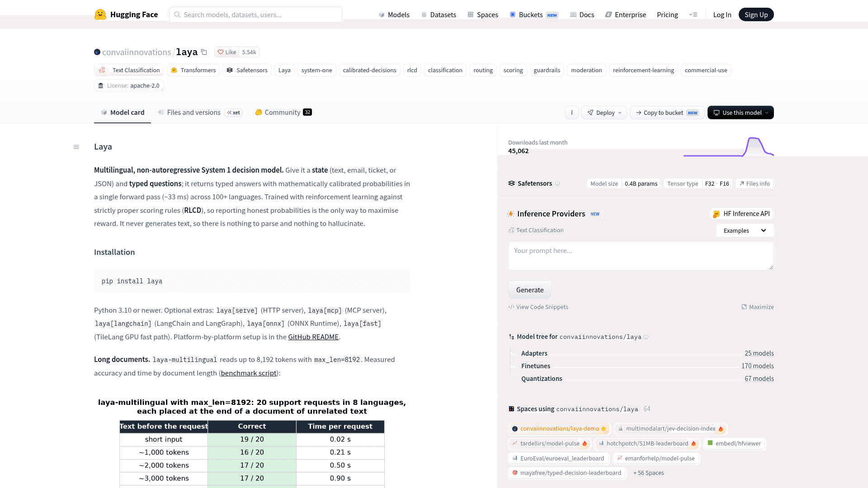
Task: Click Log In link
Action: point(722,14)
